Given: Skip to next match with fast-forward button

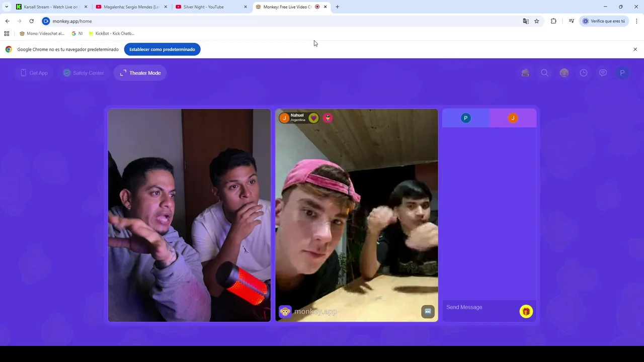Looking at the screenshot, I should (428, 312).
